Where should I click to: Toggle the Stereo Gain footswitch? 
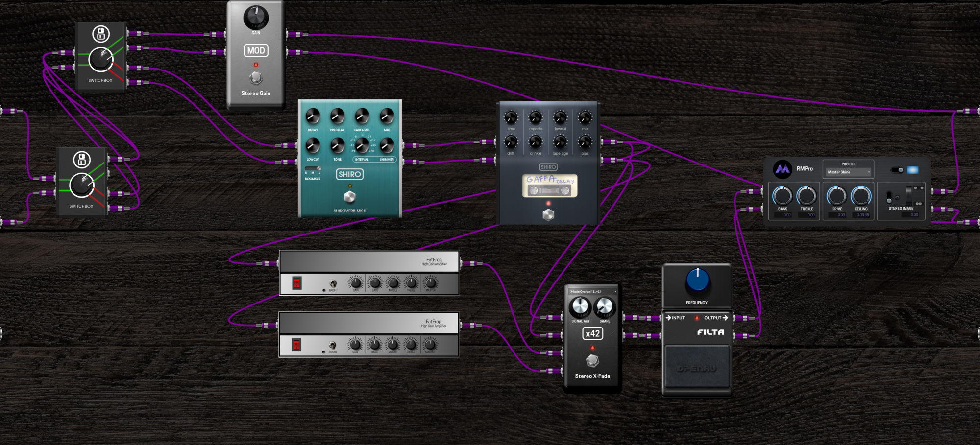[256, 77]
